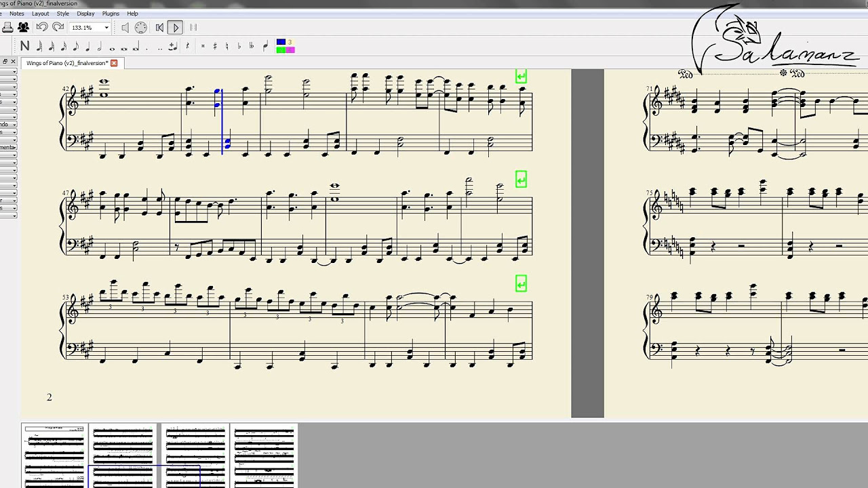Add a tie with the tie icon
868x488 pixels.
click(x=173, y=47)
